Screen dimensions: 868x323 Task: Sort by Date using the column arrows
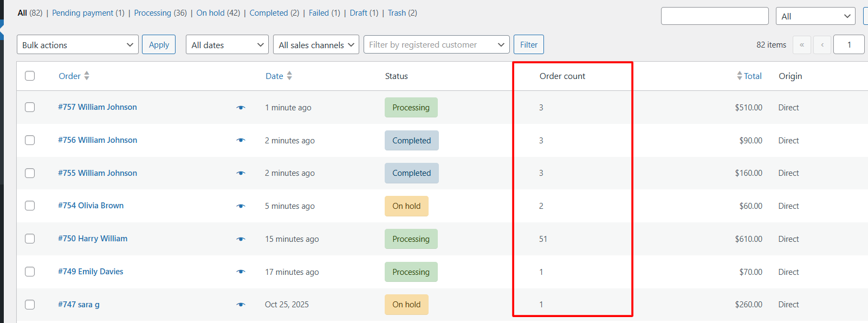click(289, 76)
